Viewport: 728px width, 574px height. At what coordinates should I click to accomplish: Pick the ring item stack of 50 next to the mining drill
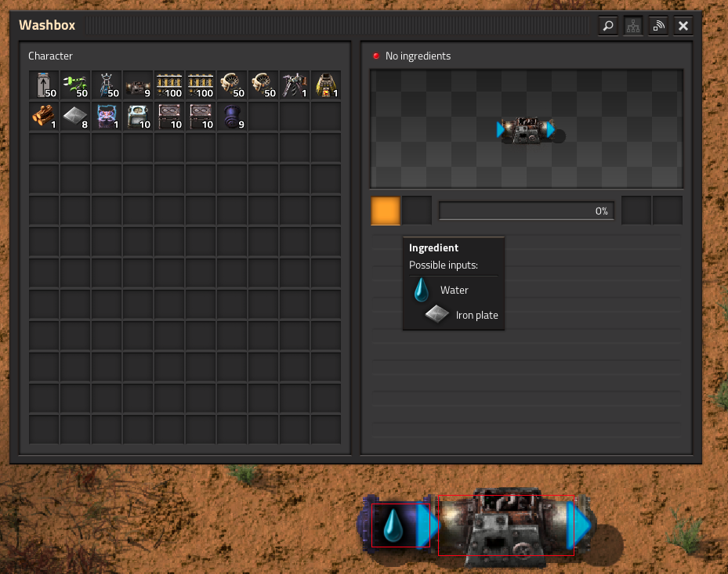pos(263,85)
